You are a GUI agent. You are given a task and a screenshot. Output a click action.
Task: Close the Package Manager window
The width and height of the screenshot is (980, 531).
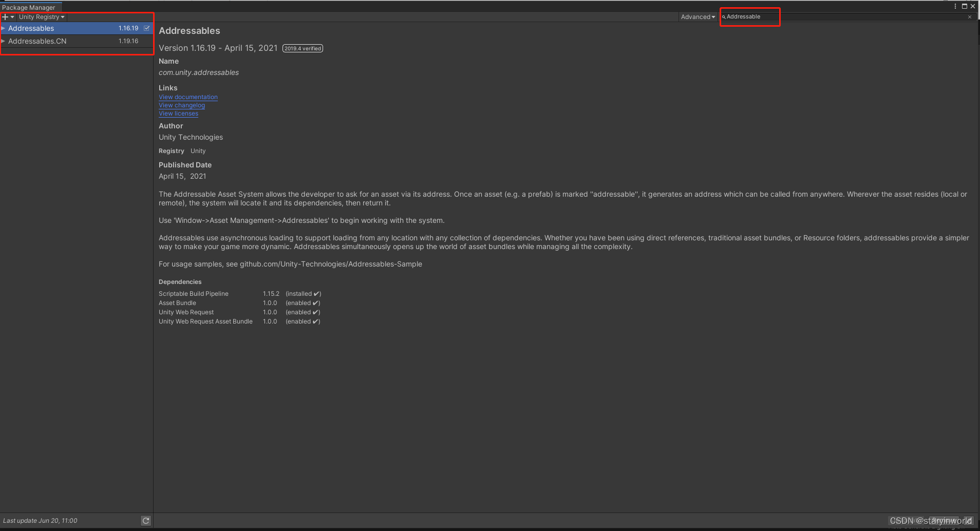(973, 6)
